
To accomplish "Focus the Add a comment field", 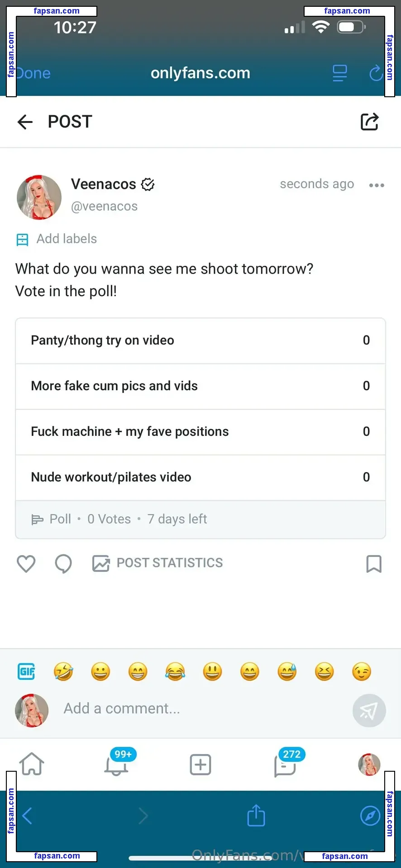I will pyautogui.click(x=199, y=708).
